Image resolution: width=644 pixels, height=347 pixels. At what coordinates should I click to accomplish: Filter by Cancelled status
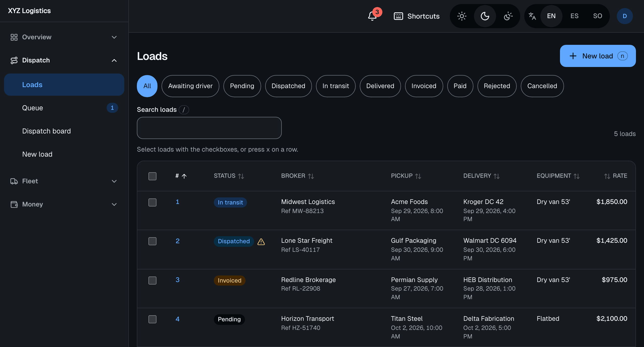(x=542, y=86)
